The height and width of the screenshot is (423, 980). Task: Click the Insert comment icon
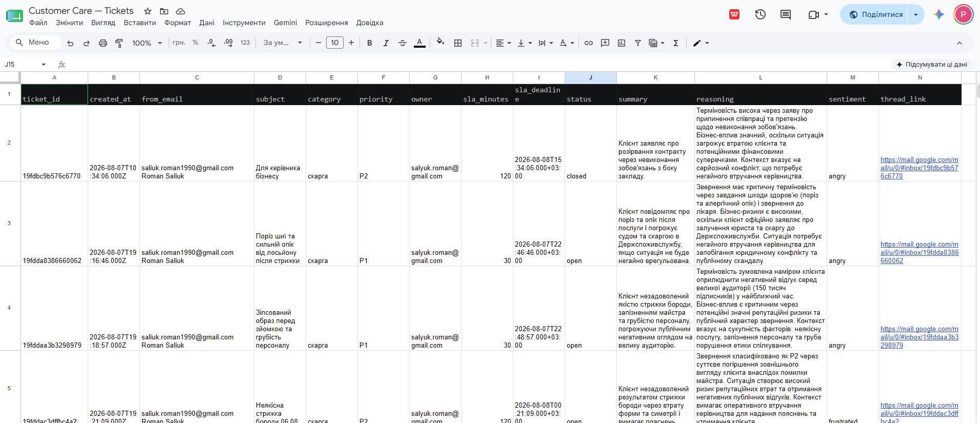click(605, 43)
